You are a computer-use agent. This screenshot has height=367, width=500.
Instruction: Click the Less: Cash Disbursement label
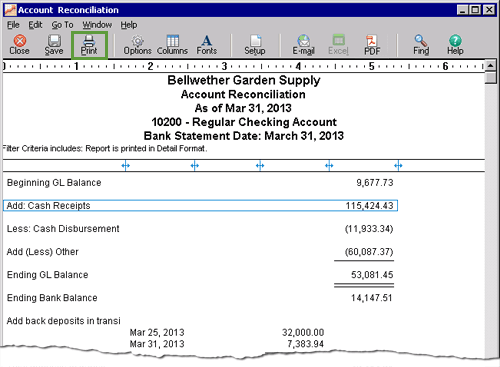click(63, 229)
